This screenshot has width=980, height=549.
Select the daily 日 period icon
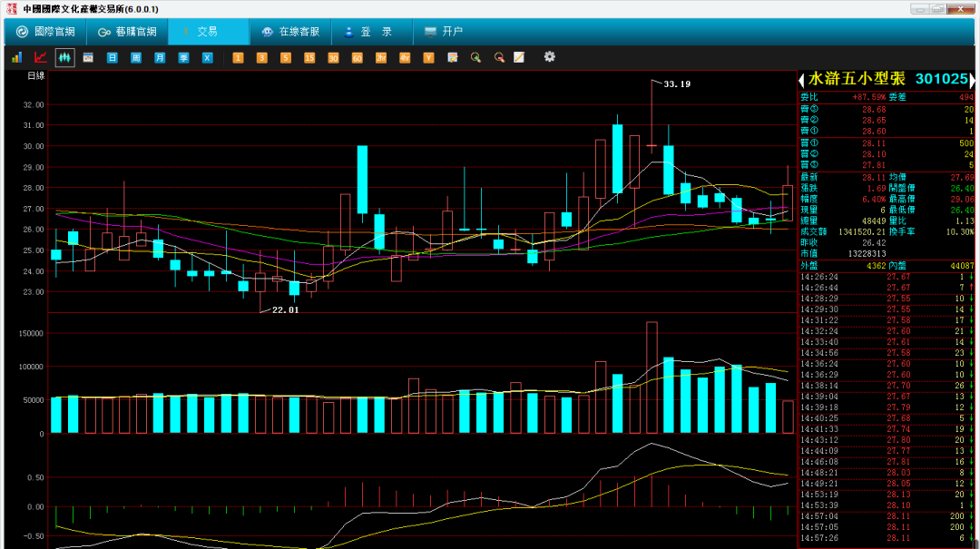[x=112, y=57]
